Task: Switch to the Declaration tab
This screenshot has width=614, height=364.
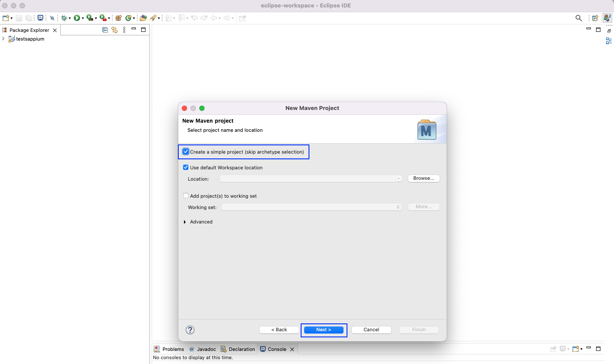Action: [x=238, y=349]
